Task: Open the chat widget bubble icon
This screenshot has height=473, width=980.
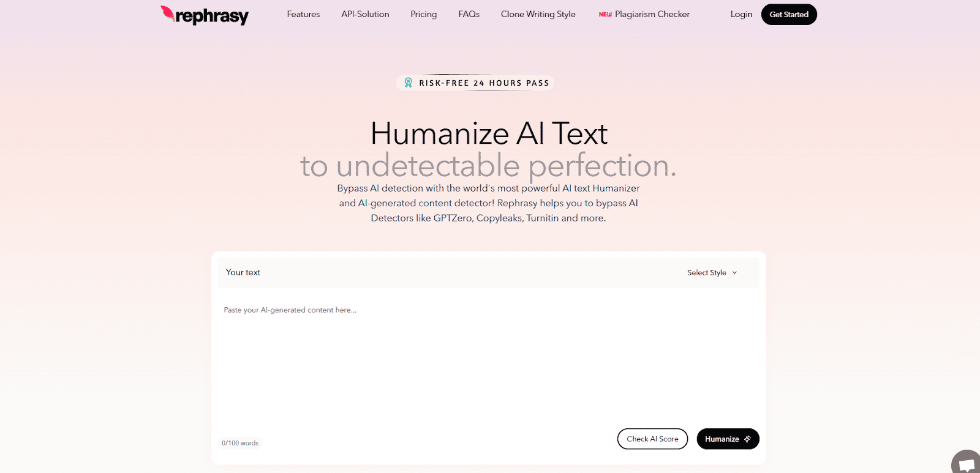Action: (967, 463)
